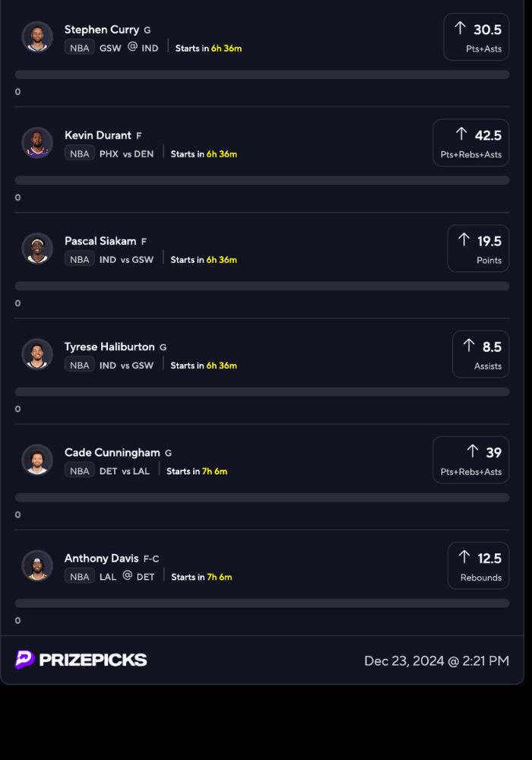Image resolution: width=532 pixels, height=760 pixels.
Task: Click Anthony Davis's progress bar
Action: (x=262, y=603)
